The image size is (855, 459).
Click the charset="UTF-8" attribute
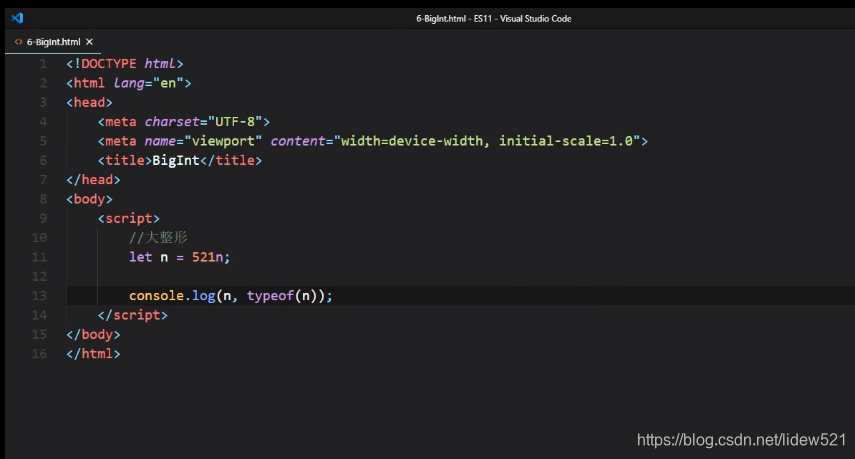203,122
